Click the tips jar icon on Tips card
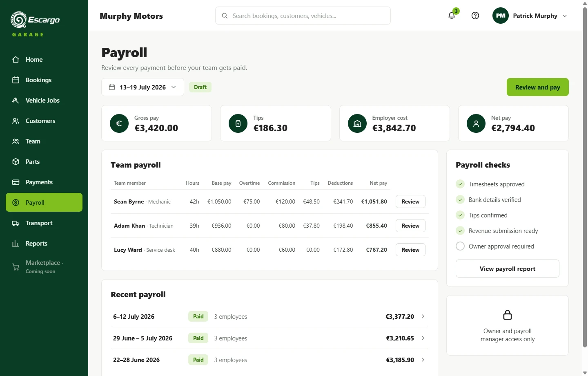The image size is (588, 376). [x=238, y=123]
